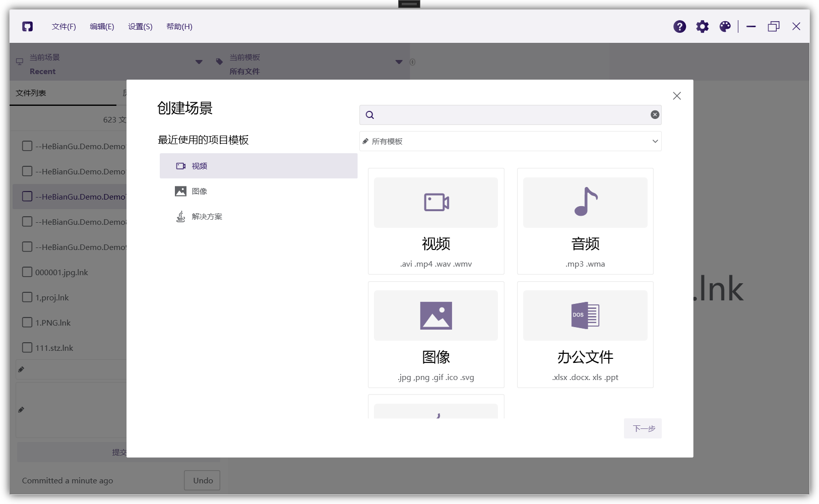Check the fourth --HeBianGu.Demo.Demo file
This screenshot has height=504, width=819.
[27, 222]
